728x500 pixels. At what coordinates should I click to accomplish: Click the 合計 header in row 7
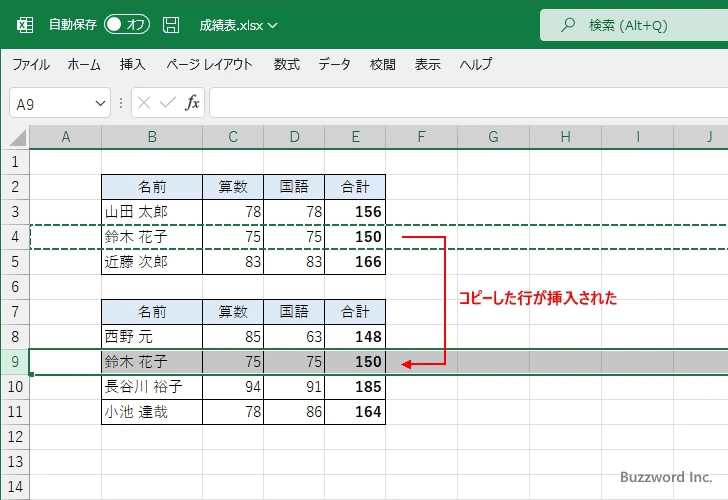(355, 312)
